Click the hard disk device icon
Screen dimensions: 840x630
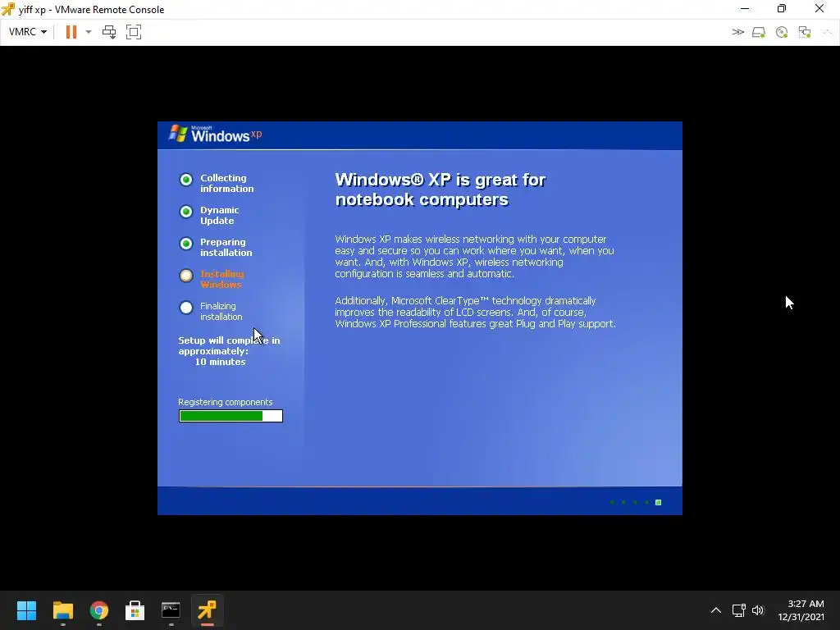pos(759,32)
